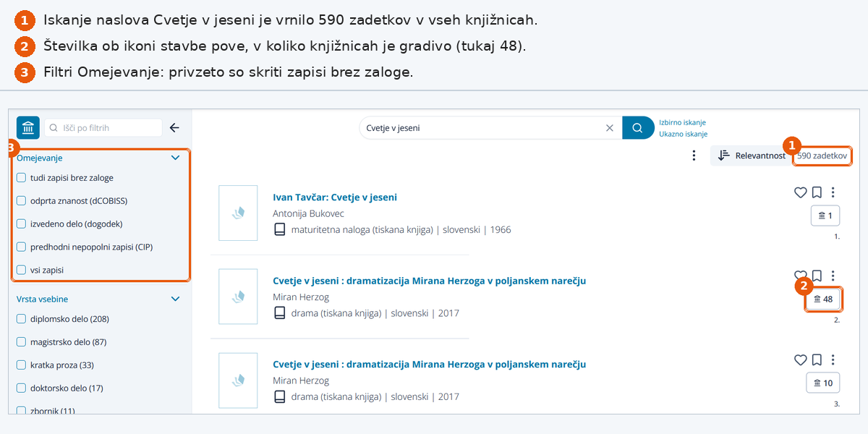Screen dimensions: 868x434
Task: Show the 10 libraries holding the third result
Action: (823, 383)
